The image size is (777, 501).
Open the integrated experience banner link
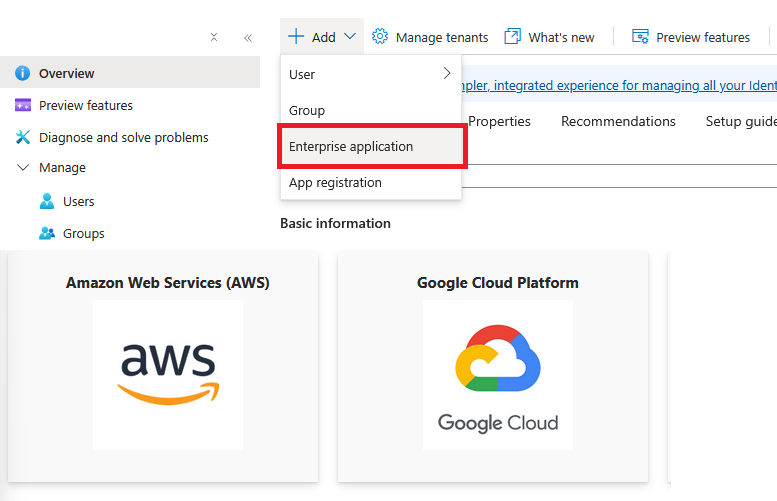tap(617, 86)
